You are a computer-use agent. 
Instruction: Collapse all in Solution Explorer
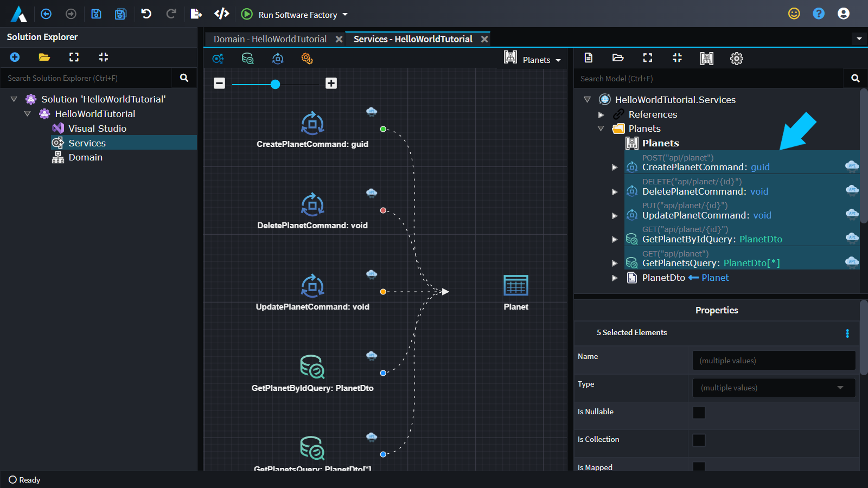pos(104,57)
